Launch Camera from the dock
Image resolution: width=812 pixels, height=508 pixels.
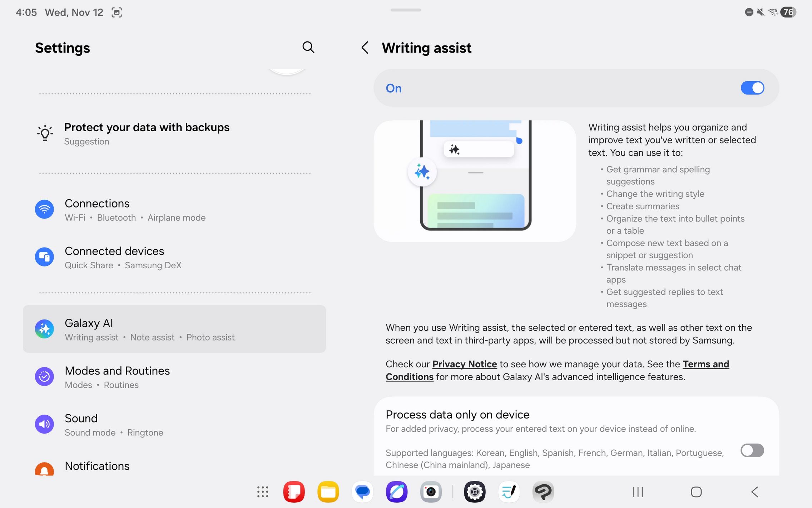[431, 492]
